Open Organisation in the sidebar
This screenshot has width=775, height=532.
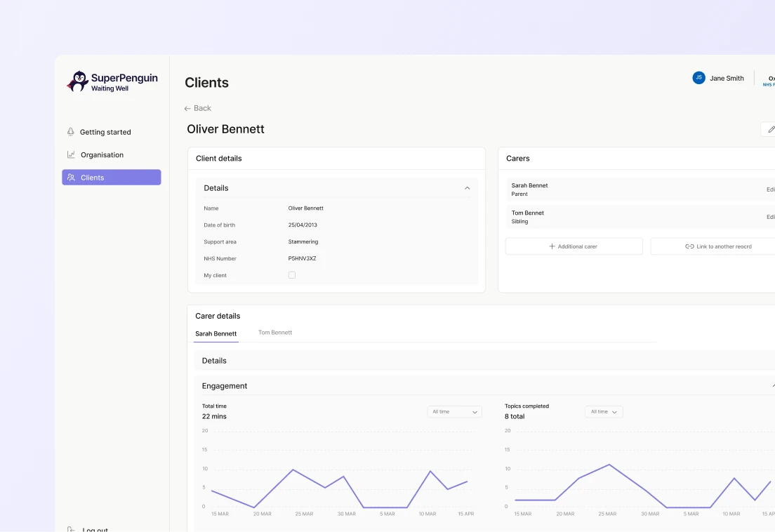tap(111, 154)
